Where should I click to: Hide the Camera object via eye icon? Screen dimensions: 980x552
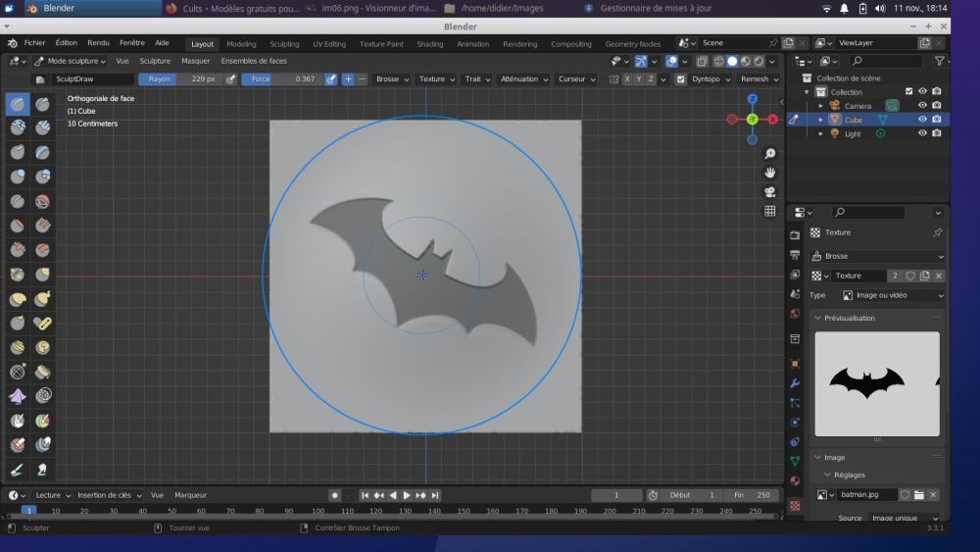pyautogui.click(x=922, y=106)
